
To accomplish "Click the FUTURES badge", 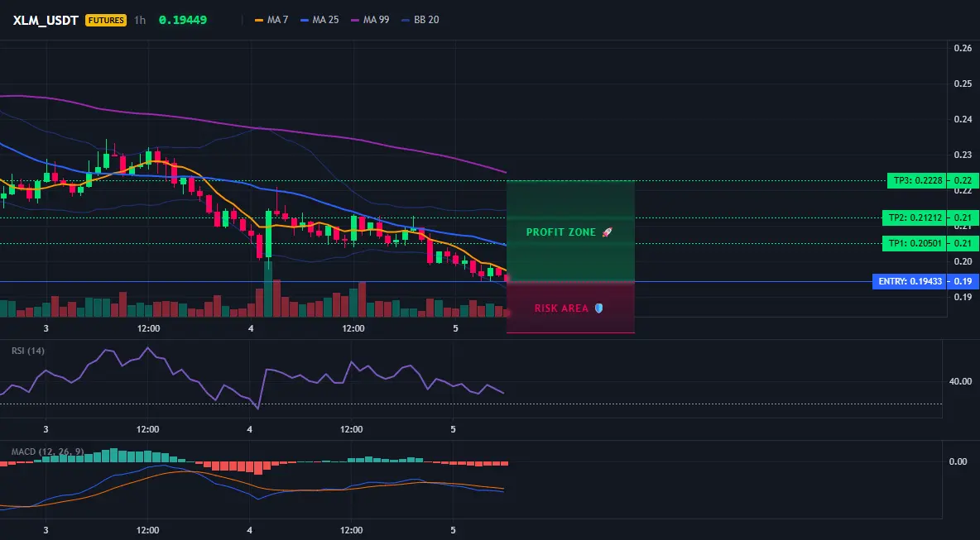I will 106,20.
